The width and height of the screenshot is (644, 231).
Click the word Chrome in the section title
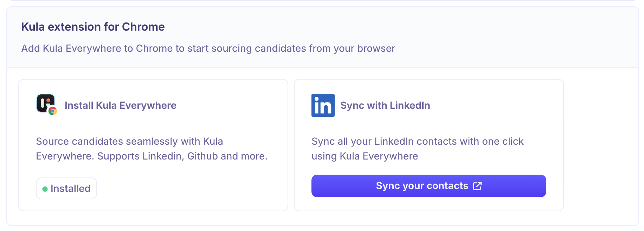[x=143, y=27]
